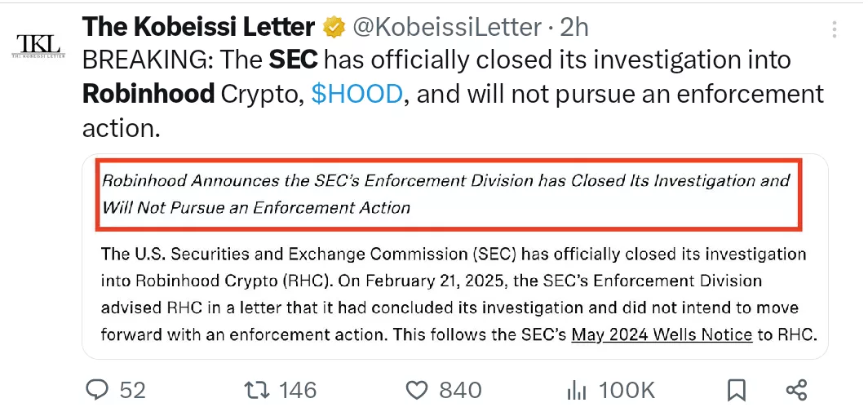Viewport: 868px width, 416px height.
Task: Click the 52 replies count
Action: coord(133,391)
